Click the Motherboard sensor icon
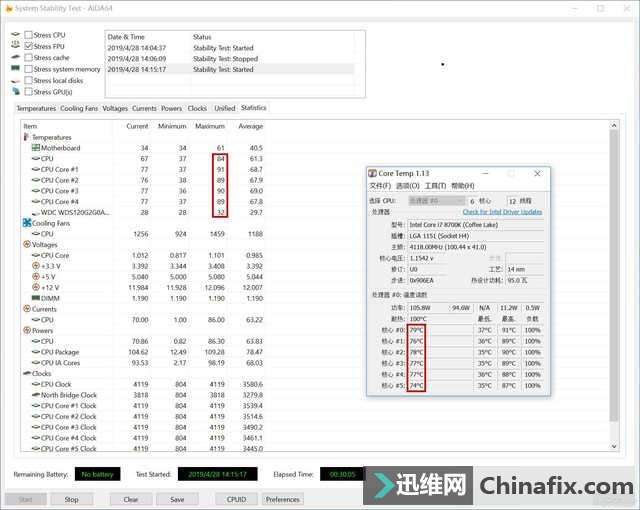Screen dimensions: 640x510 click(36, 148)
